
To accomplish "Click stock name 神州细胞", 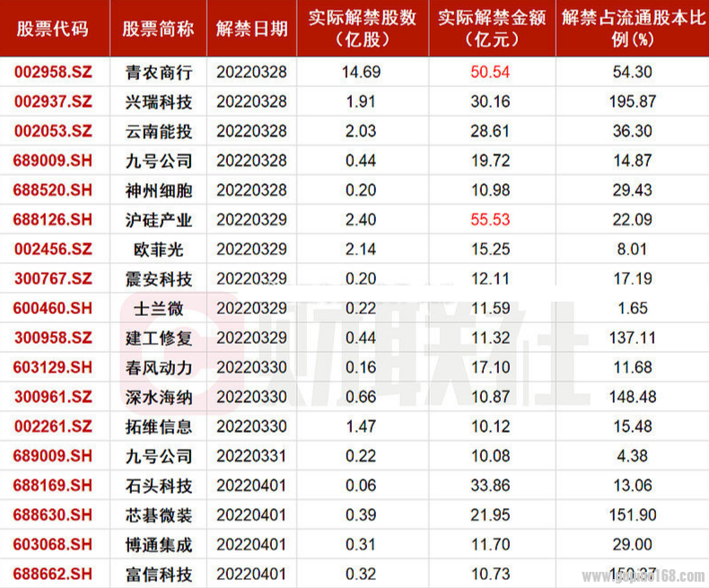I will 159,190.
